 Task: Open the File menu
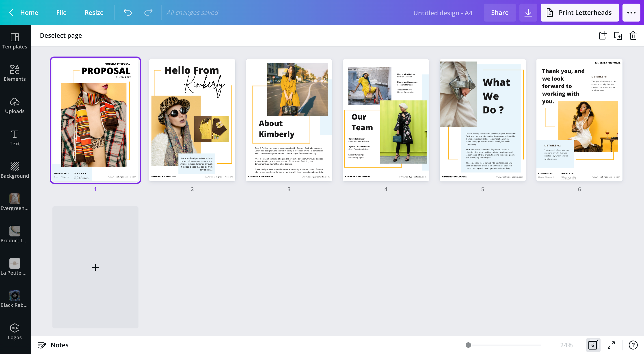tap(61, 13)
